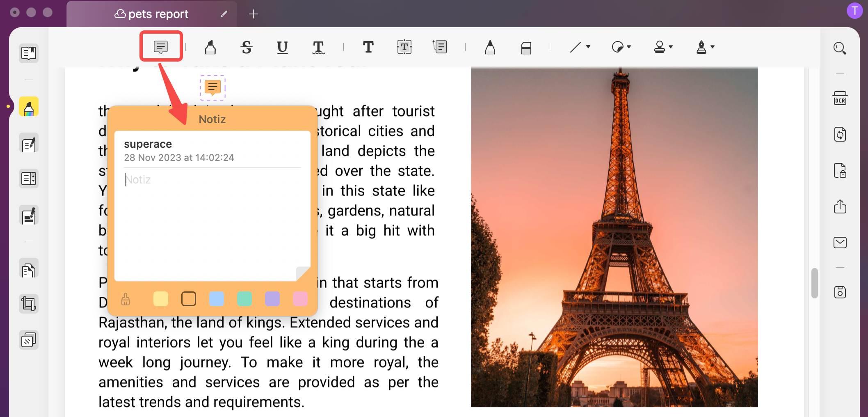Click the brush icon in the note popup
This screenshot has height=417, width=868.
coord(126,299)
